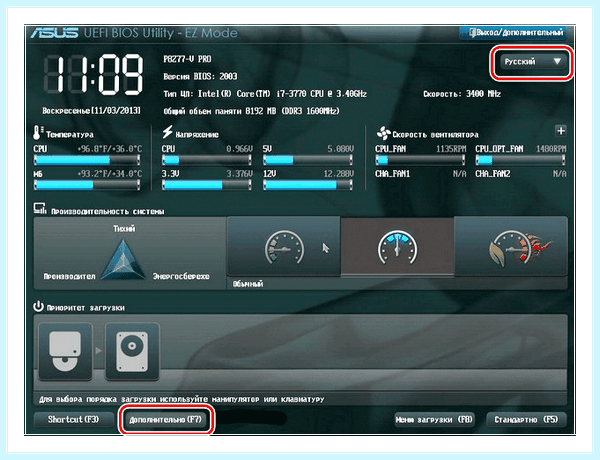Click the power Приоритет загрузки icon
This screenshot has width=600, height=460.
38,307
